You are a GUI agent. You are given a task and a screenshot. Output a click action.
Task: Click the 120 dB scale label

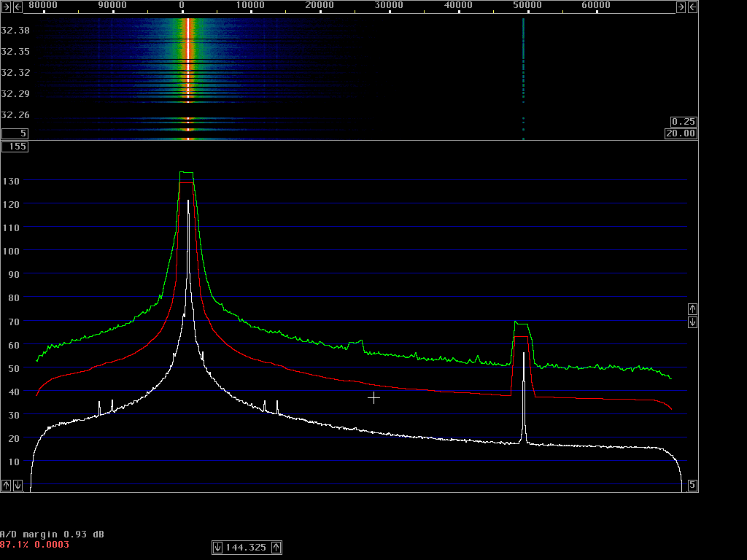click(11, 205)
